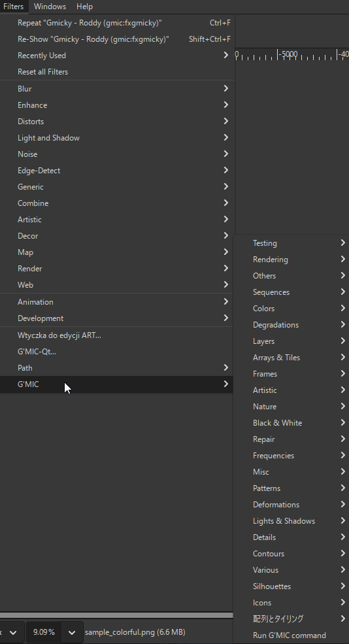Open G'MIC Degradations submenu
Image resolution: width=349 pixels, height=644 pixels.
pyautogui.click(x=291, y=325)
